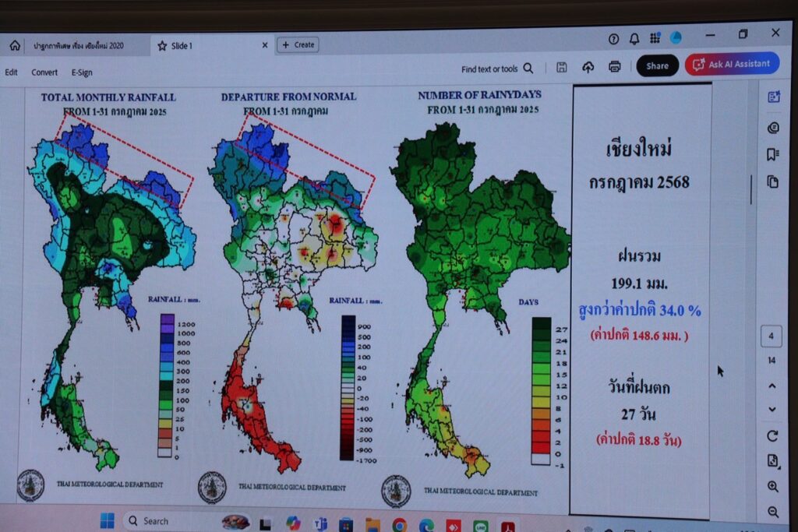Upload file using the cloud arrow icon
Image resolution: width=798 pixels, height=532 pixels.
[x=588, y=67]
